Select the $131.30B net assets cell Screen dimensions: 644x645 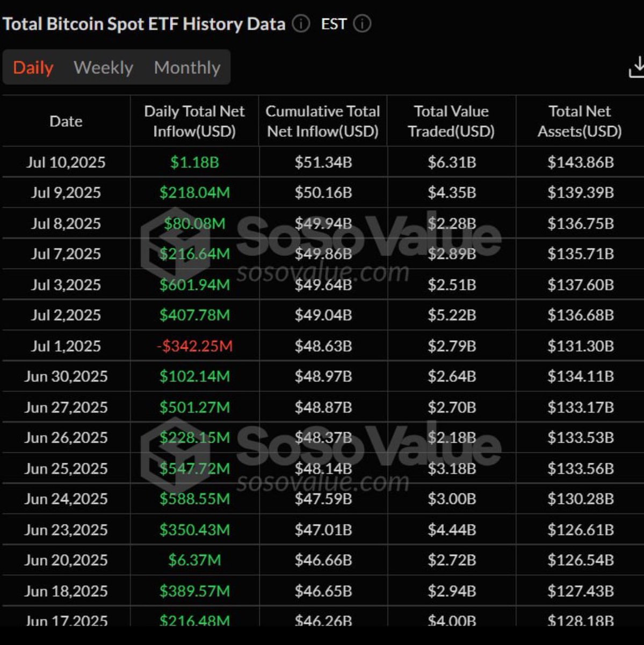[581, 346]
